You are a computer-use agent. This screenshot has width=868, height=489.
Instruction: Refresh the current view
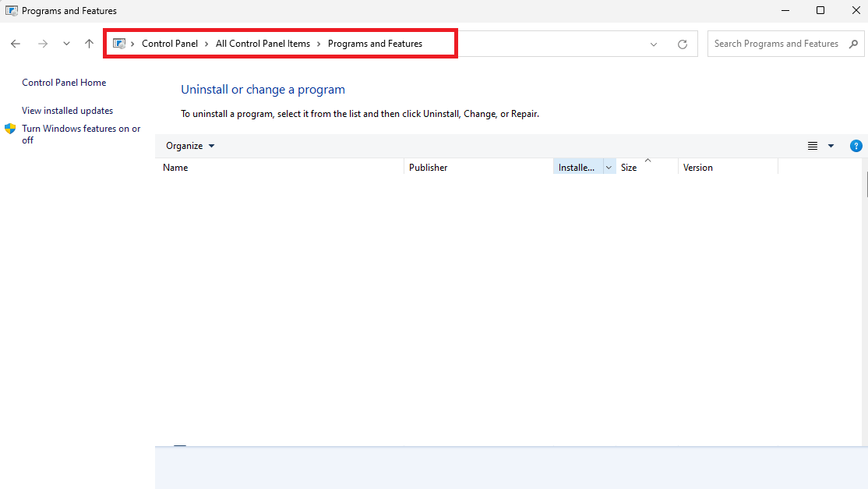(x=681, y=44)
